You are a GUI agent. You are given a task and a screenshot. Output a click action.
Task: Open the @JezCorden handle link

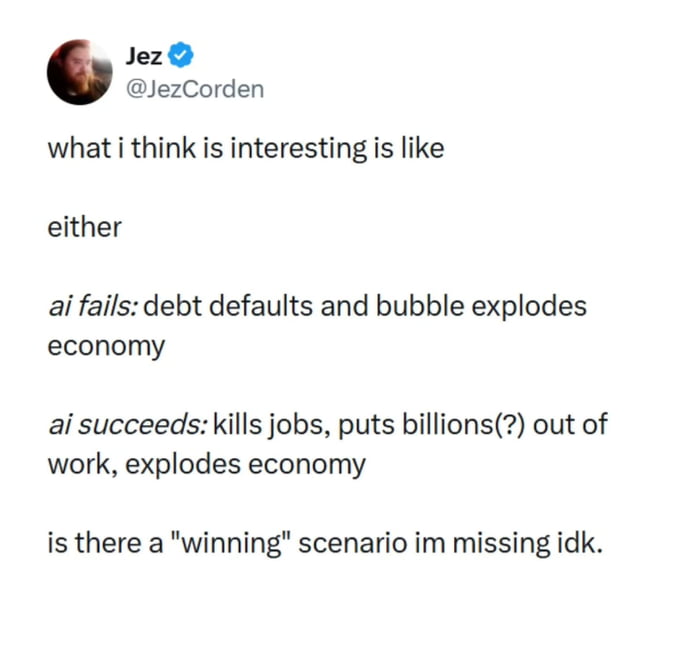pos(195,88)
